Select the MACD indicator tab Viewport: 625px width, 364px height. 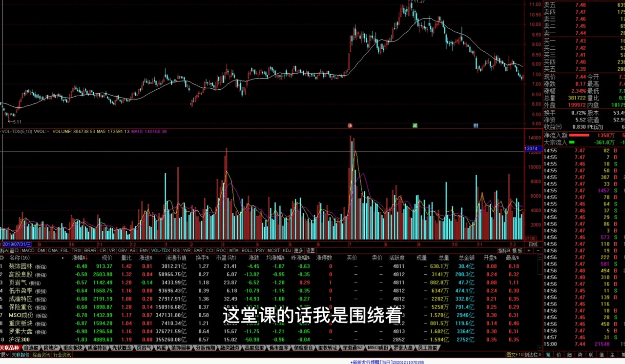point(28,250)
